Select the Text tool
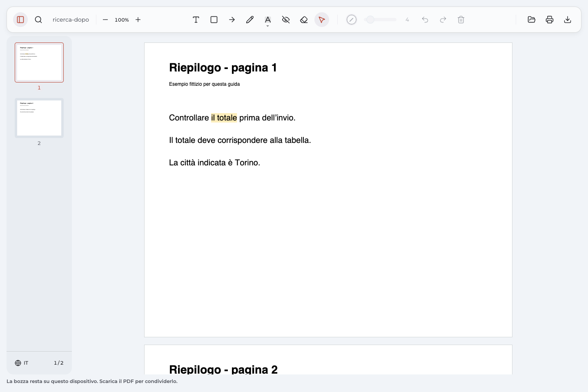This screenshot has width=588, height=392. tap(196, 20)
